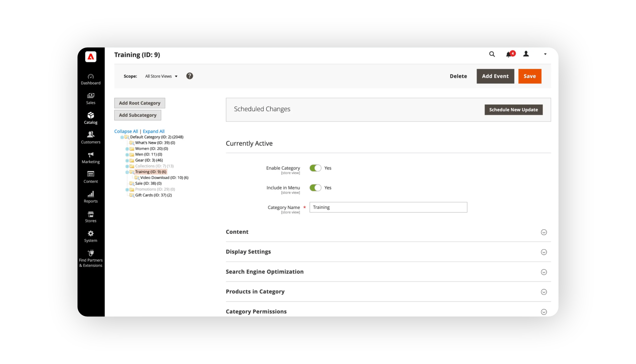Image resolution: width=636 pixels, height=364 pixels.
Task: Open the Sales menu icon
Action: tap(90, 96)
